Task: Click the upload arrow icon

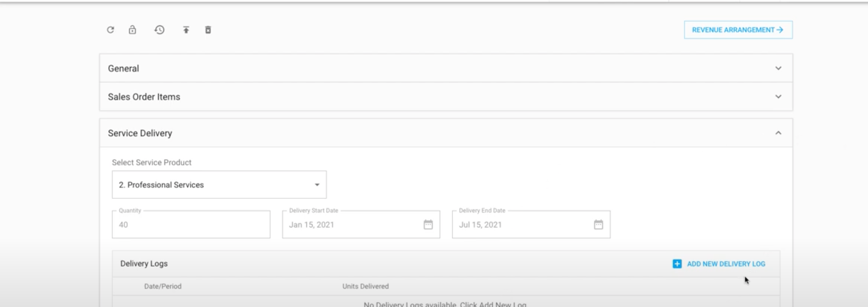Action: click(x=186, y=30)
